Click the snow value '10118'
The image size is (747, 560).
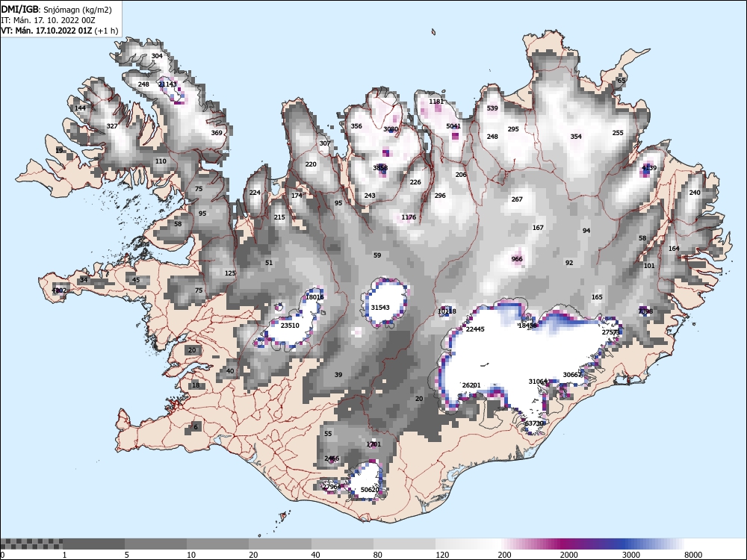click(447, 311)
